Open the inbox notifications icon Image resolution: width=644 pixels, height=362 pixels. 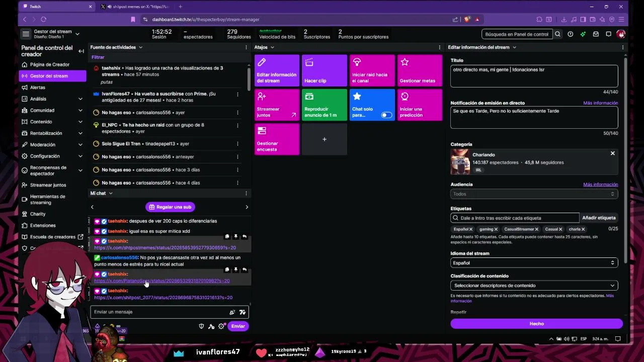tap(596, 34)
